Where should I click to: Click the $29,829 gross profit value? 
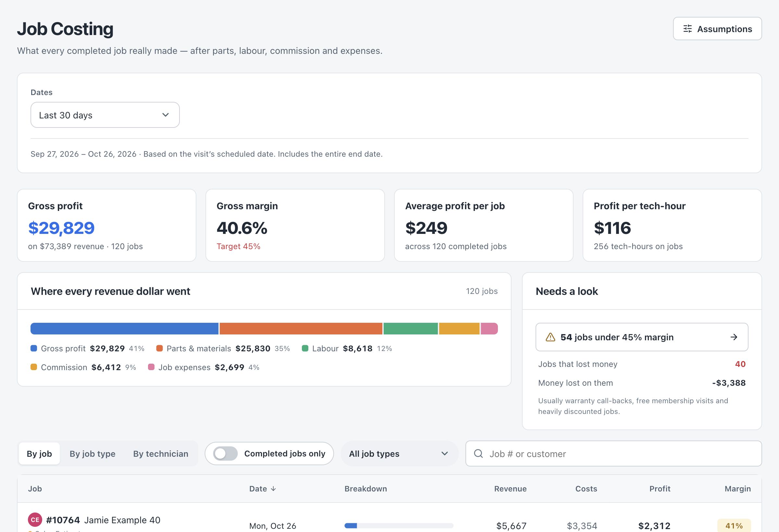point(61,228)
